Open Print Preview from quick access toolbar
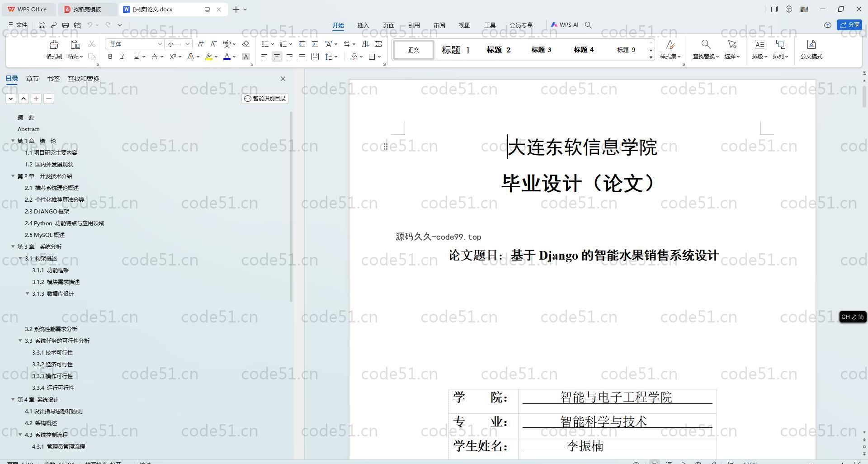 77,25
